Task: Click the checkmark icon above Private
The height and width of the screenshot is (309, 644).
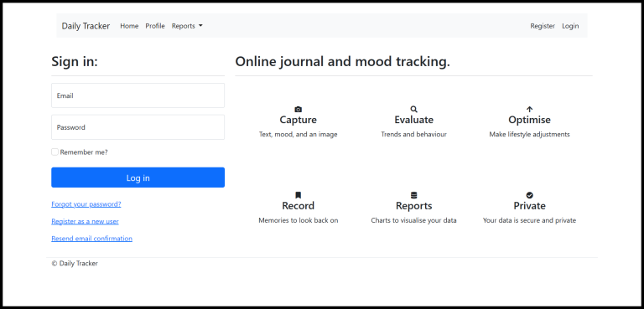Action: pos(529,195)
